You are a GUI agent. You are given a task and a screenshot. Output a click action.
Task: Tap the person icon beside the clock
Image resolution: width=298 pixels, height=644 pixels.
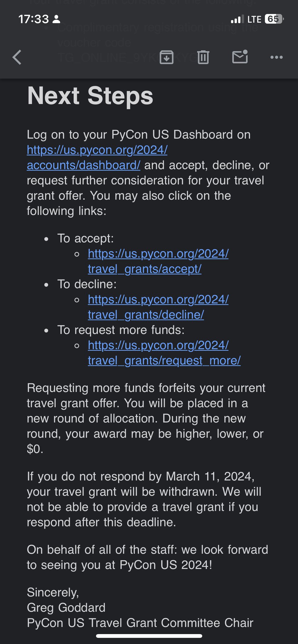(x=56, y=19)
